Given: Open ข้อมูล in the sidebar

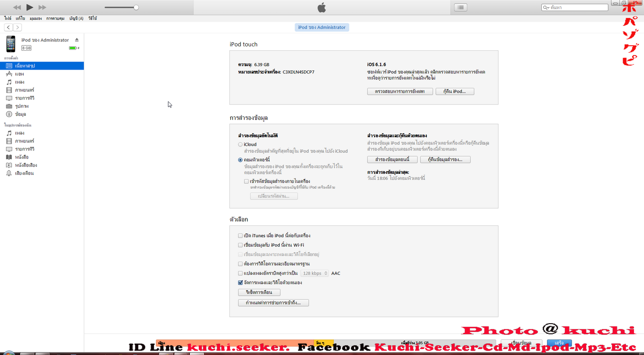Looking at the screenshot, I should [42, 114].
